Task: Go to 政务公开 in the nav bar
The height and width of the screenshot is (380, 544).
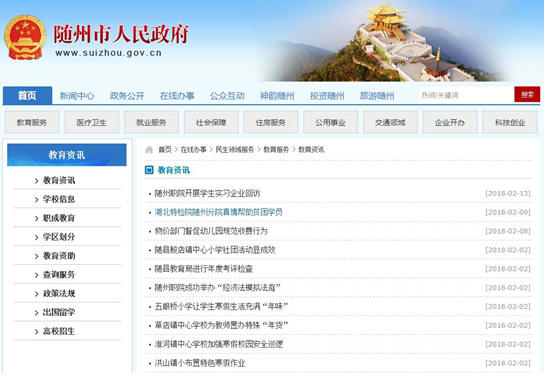Action: 127,96
